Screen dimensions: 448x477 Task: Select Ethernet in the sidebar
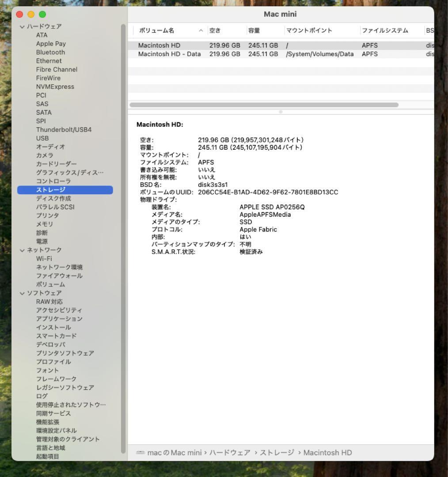pyautogui.click(x=49, y=61)
